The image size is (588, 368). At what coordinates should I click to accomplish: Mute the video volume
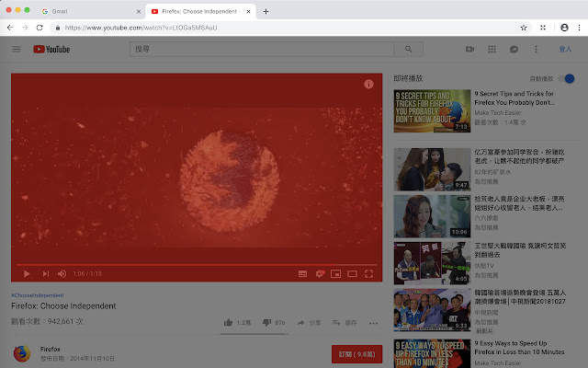coord(62,274)
